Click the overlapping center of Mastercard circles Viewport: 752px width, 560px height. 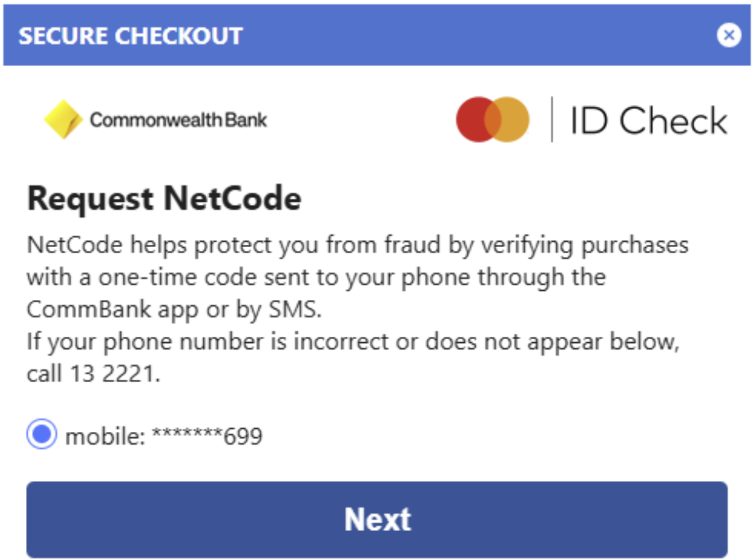493,119
